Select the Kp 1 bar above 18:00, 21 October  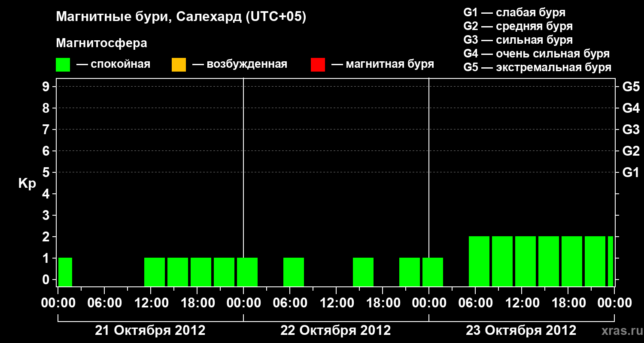(x=201, y=272)
